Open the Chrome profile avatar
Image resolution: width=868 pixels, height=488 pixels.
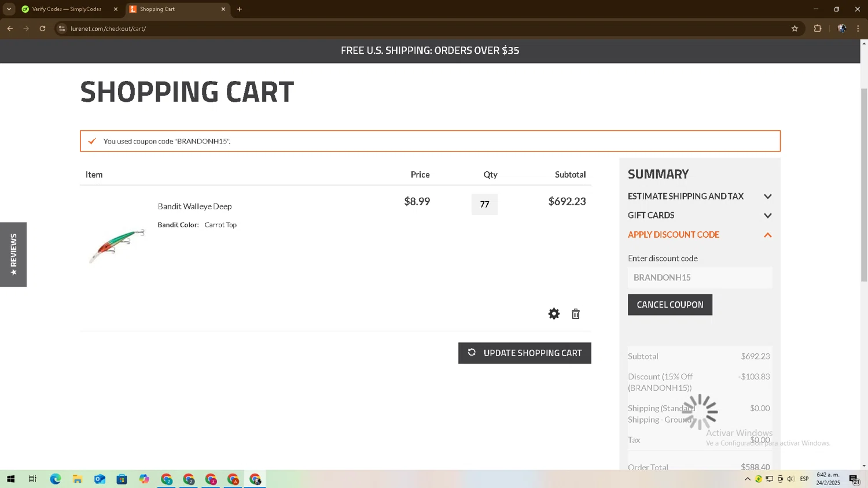coord(842,28)
